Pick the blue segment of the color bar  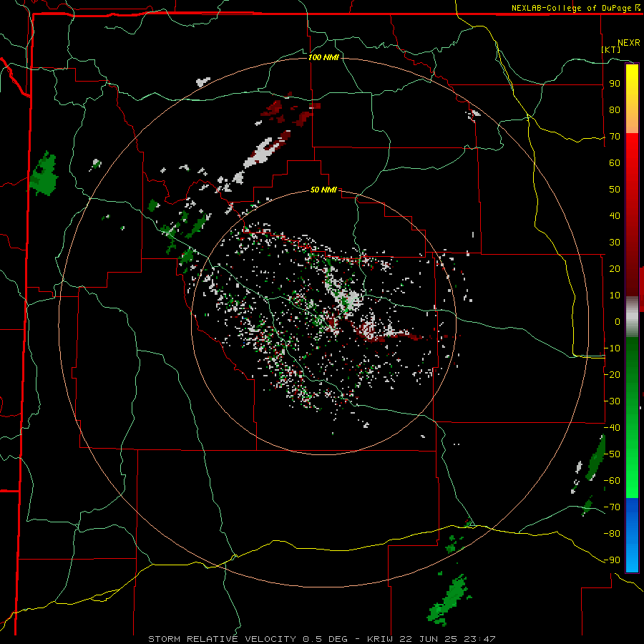(632, 534)
